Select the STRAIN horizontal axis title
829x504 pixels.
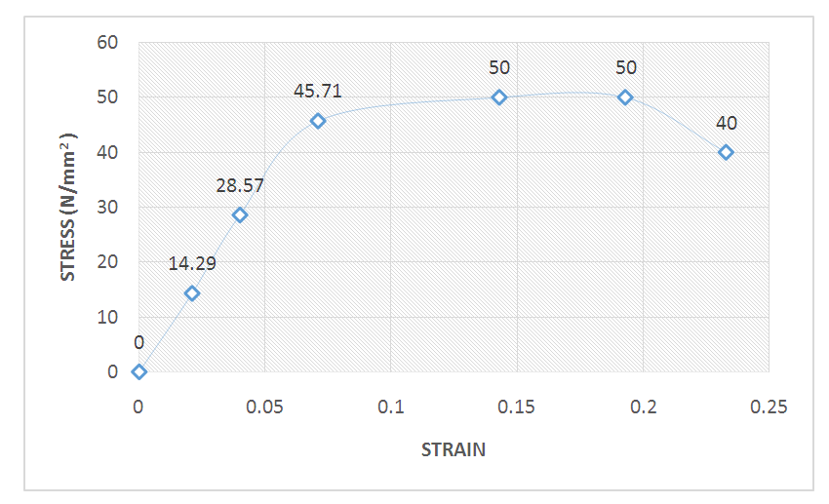point(454,449)
